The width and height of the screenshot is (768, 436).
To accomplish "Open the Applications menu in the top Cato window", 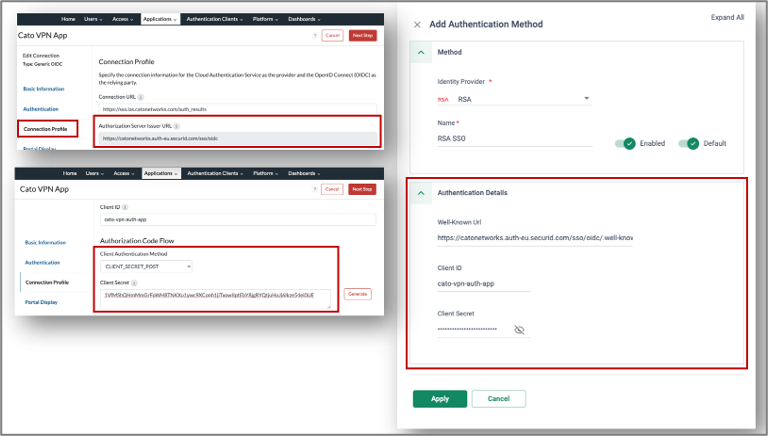I will pos(160,19).
